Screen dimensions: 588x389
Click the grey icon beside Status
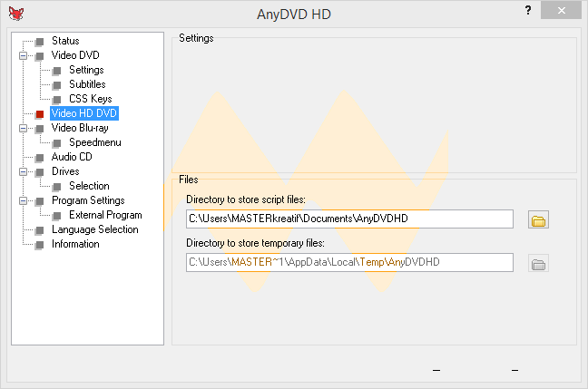(39, 42)
